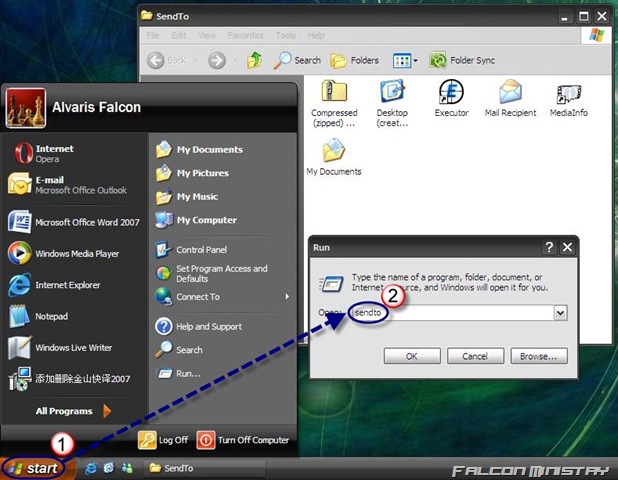The height and width of the screenshot is (480, 618).
Task: Expand the Open field dropdown in Run
Action: point(560,313)
